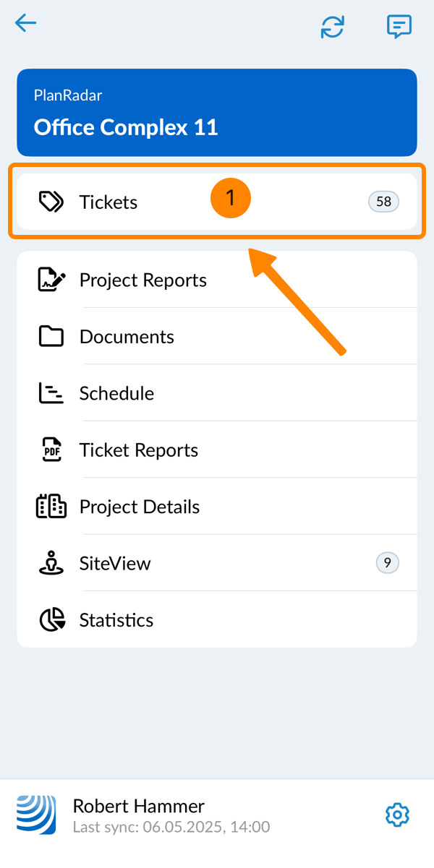Go to Project Reports
434x868 pixels.
point(143,280)
